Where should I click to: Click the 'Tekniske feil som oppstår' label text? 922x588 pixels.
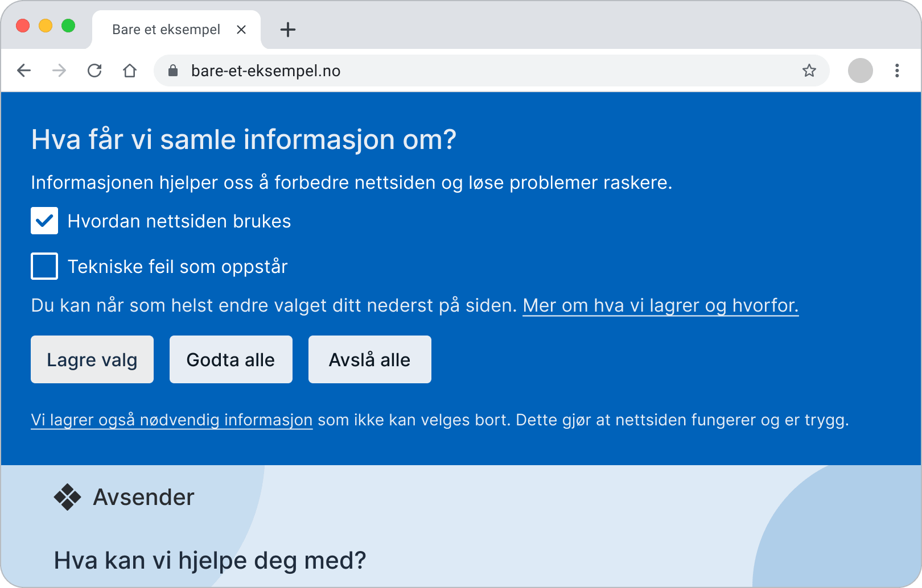click(178, 267)
